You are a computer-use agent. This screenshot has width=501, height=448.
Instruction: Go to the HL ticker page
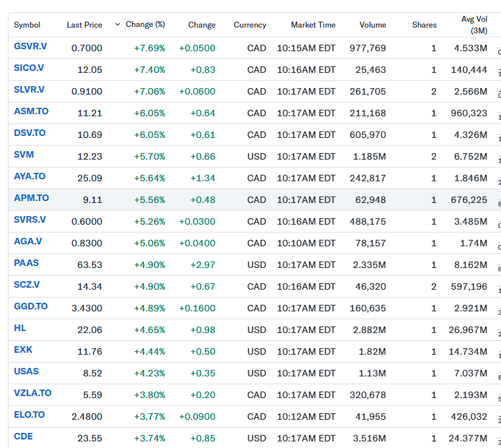point(20,328)
